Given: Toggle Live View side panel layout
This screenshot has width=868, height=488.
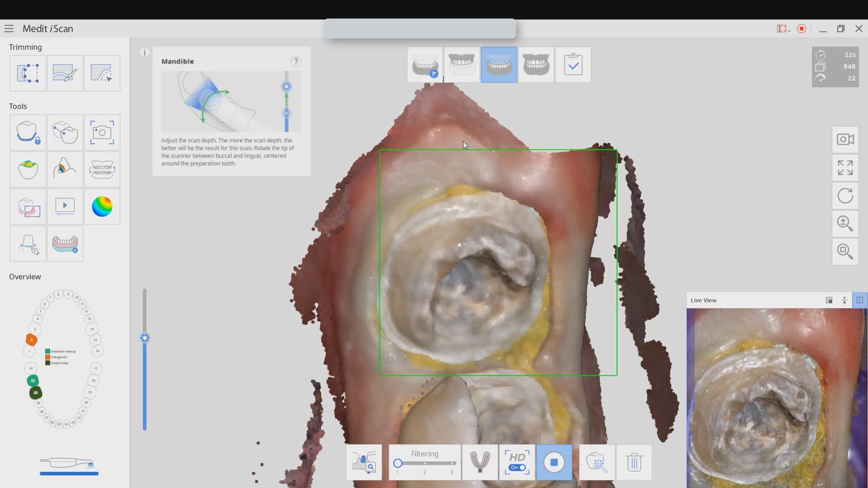Looking at the screenshot, I should click(859, 300).
